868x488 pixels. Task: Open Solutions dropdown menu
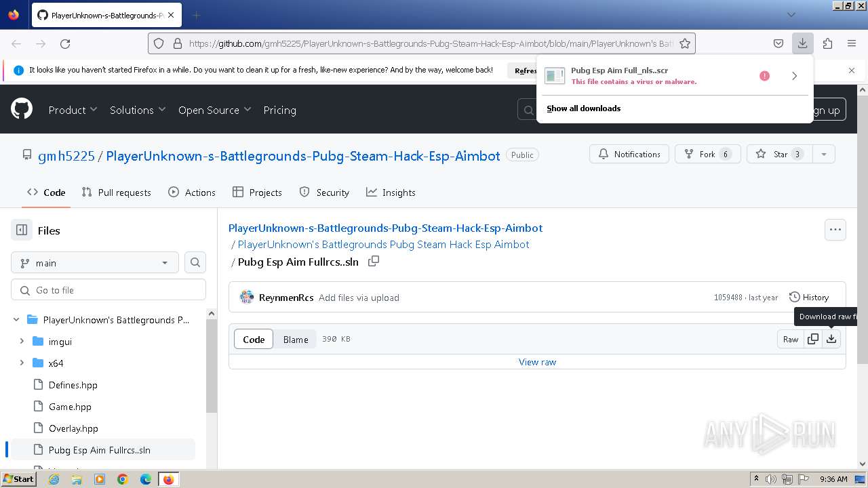(138, 110)
